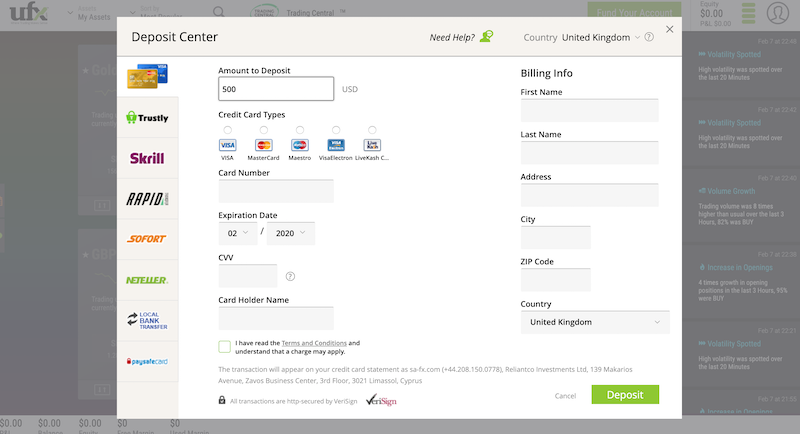Click the VisaElectron logo icon
The width and height of the screenshot is (800, 434).
click(336, 145)
